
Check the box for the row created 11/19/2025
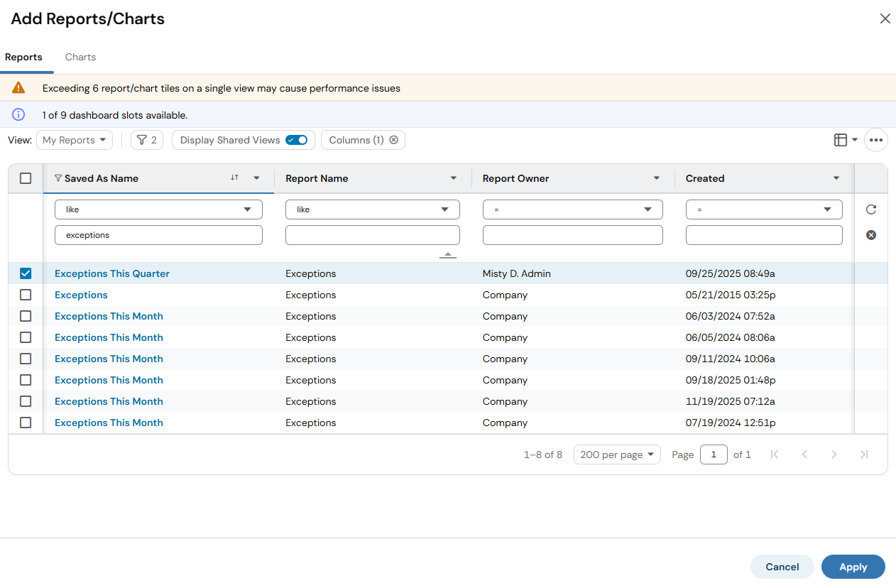click(26, 401)
